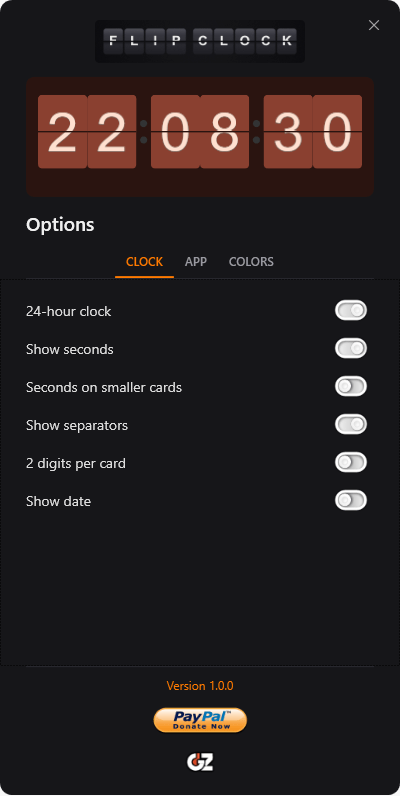Click the Flip Clock logo banner
This screenshot has height=796, width=400.
[x=200, y=41]
